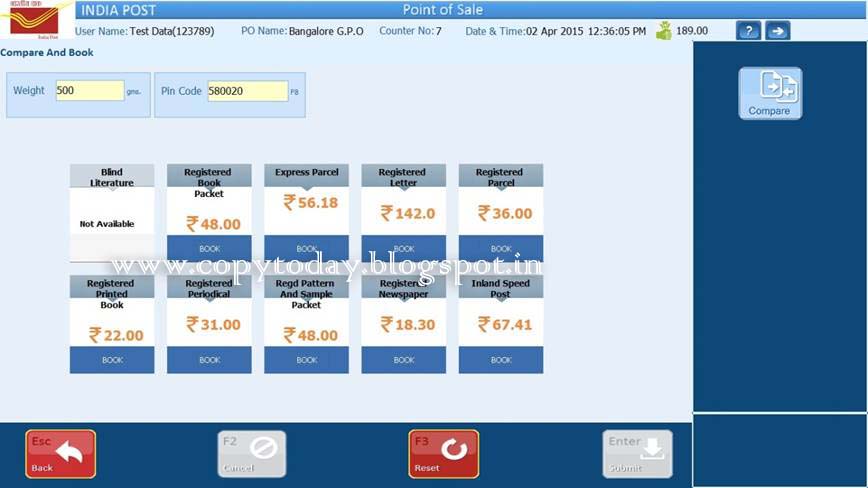The height and width of the screenshot is (488, 868).
Task: Book the Registered Printed Book service
Action: 112,360
